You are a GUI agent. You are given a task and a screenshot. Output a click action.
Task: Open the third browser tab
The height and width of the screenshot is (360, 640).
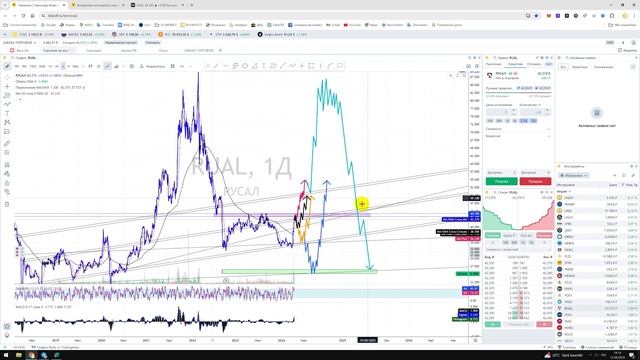pos(158,5)
